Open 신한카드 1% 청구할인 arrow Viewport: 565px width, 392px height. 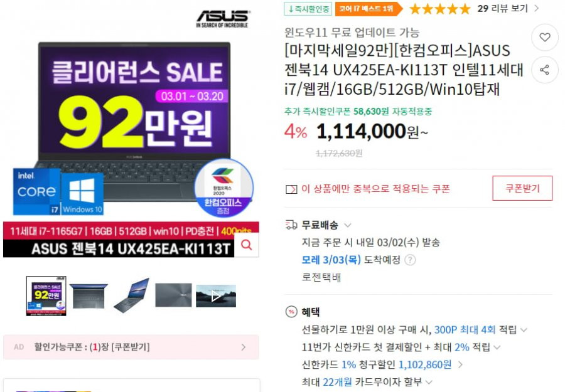[x=461, y=364]
